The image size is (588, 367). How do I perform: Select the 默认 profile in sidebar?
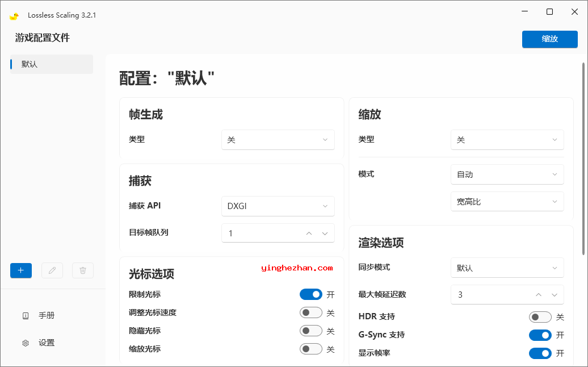tap(52, 64)
